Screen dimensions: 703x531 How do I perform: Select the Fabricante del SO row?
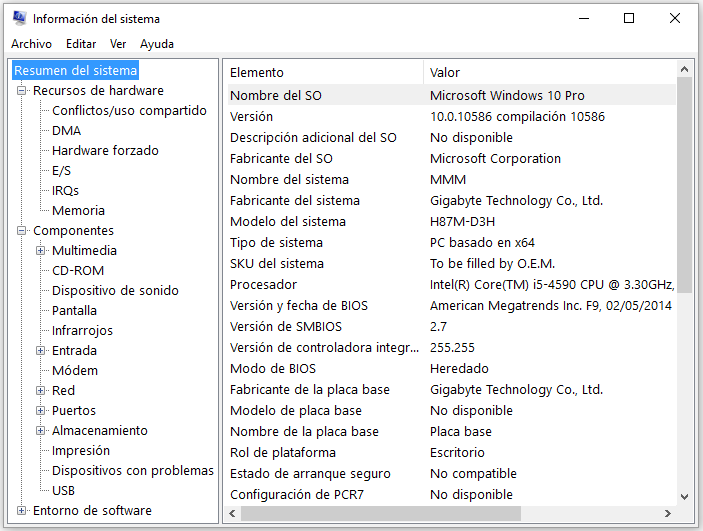tap(451, 158)
